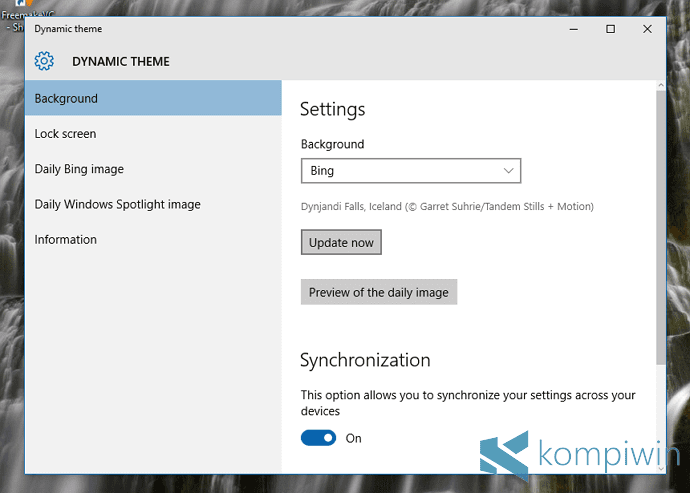Viewport: 690px width, 493px height.
Task: Click the scrollbar up arrow
Action: pyautogui.click(x=661, y=85)
